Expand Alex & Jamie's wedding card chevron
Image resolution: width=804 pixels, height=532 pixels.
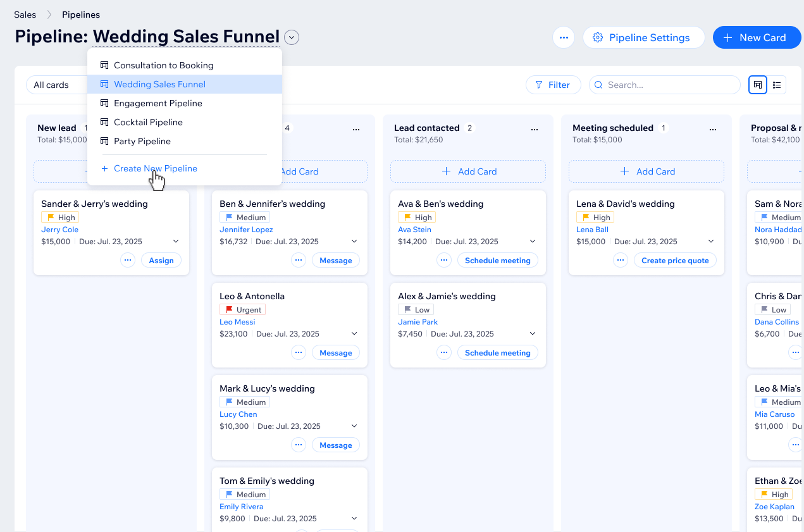click(x=533, y=334)
